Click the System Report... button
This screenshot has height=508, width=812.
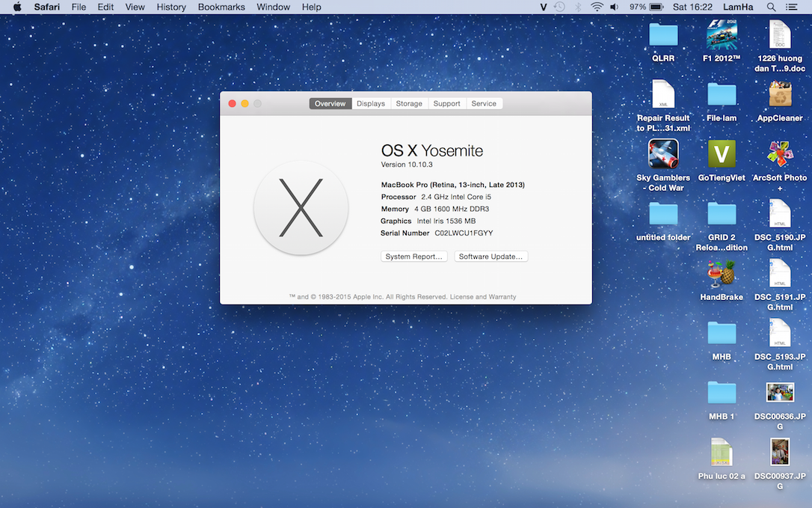[413, 257]
